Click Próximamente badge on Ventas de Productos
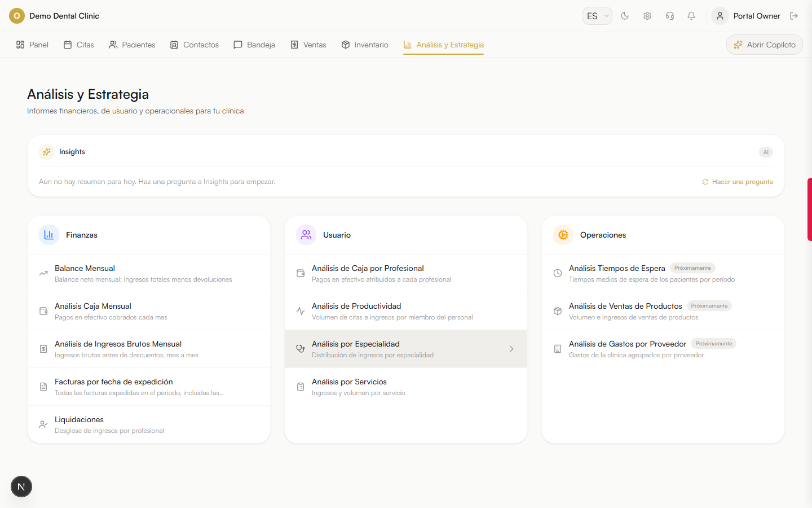 click(709, 306)
